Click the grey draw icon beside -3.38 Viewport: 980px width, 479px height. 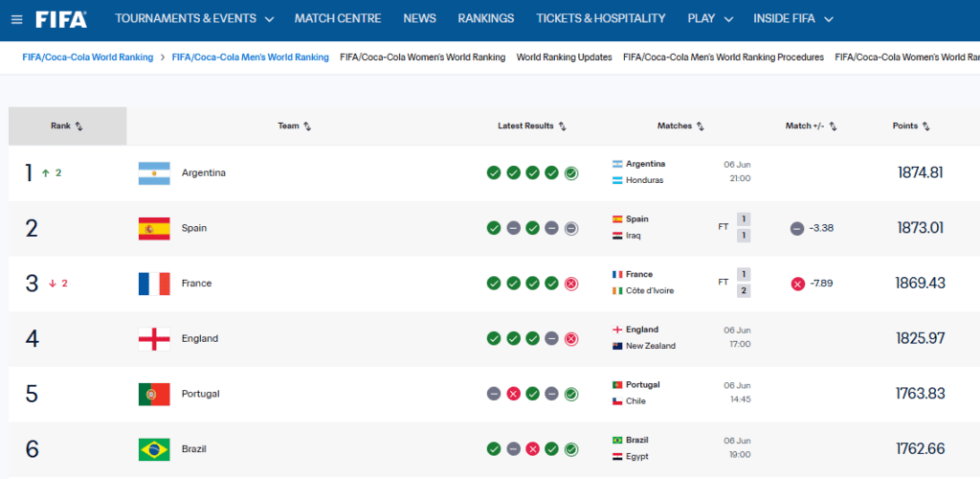pos(797,229)
